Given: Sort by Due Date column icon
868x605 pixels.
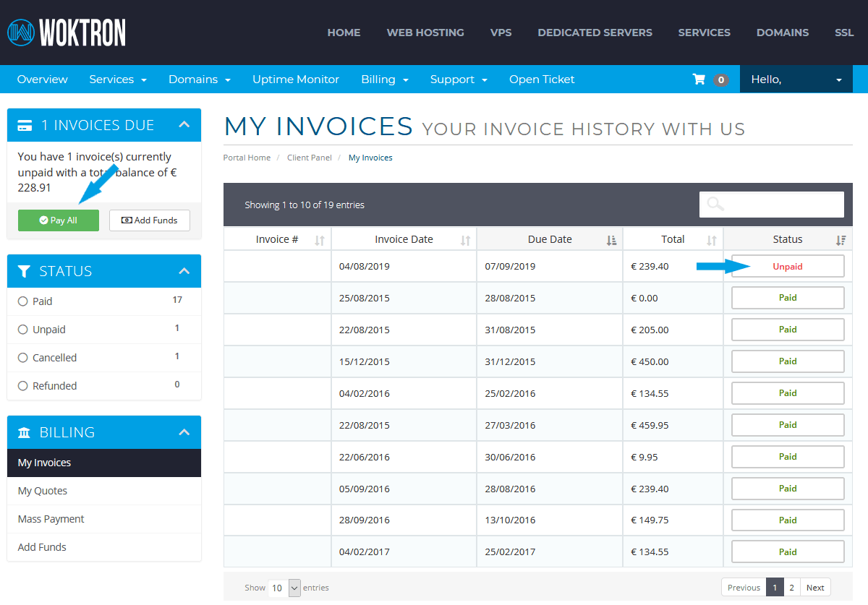Looking at the screenshot, I should click(x=611, y=240).
